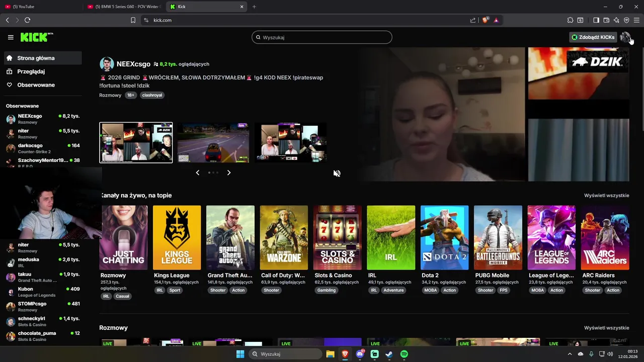Open Discord from the taskbar
This screenshot has width=644, height=362.
click(x=360, y=354)
